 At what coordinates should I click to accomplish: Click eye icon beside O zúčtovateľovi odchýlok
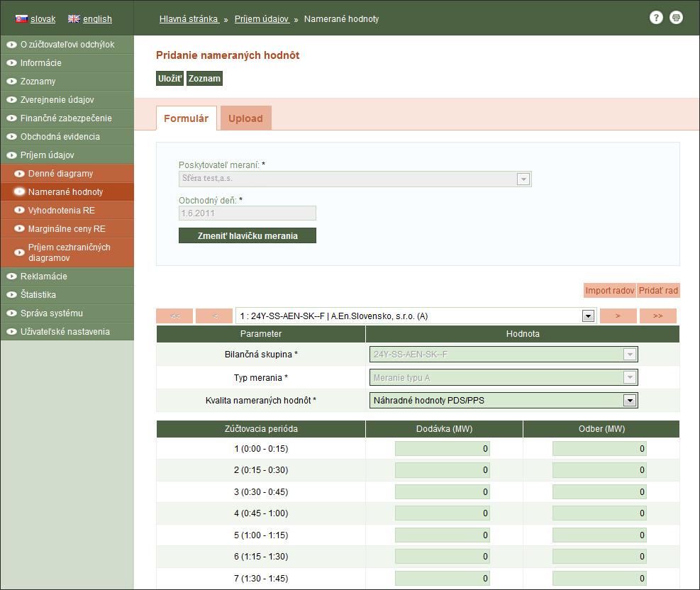coord(11,45)
